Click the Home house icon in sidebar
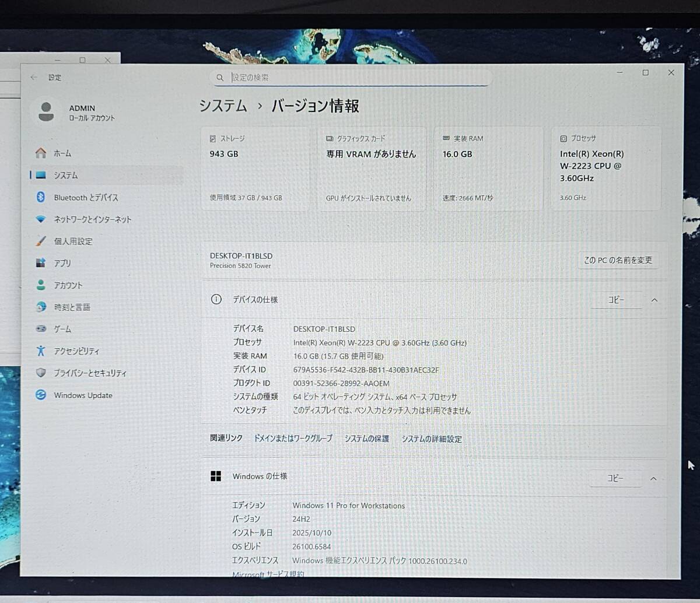700x603 pixels. pyautogui.click(x=40, y=153)
